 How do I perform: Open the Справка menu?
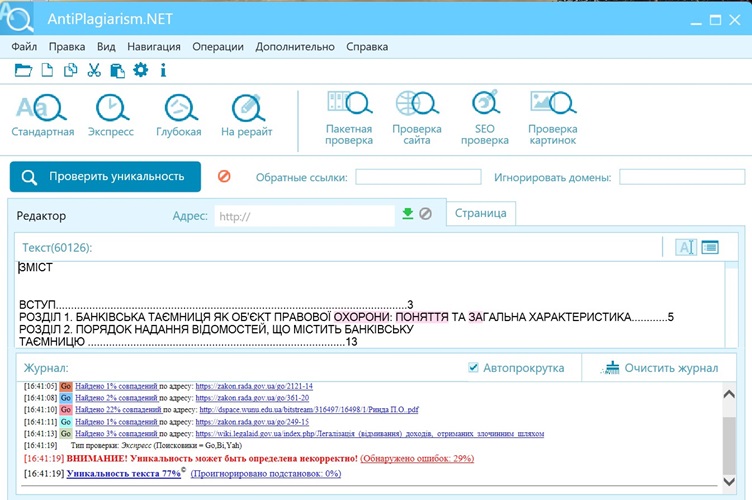tap(367, 47)
